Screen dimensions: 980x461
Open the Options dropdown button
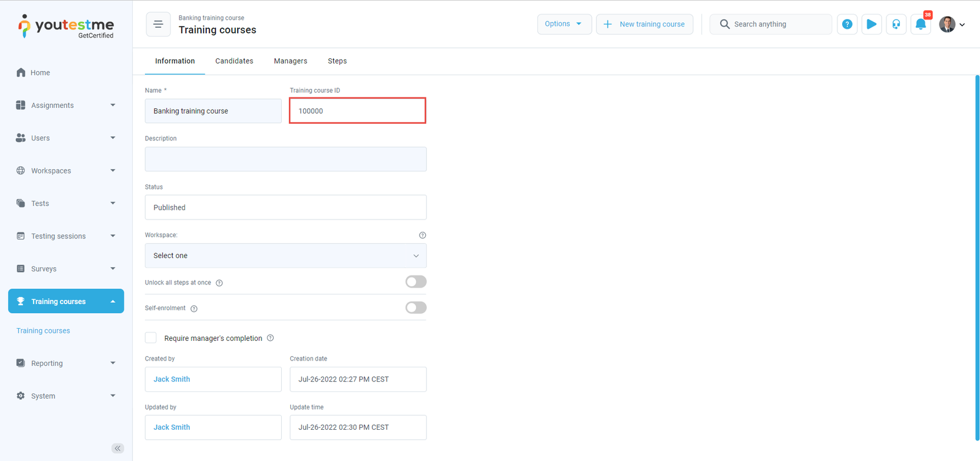563,25
